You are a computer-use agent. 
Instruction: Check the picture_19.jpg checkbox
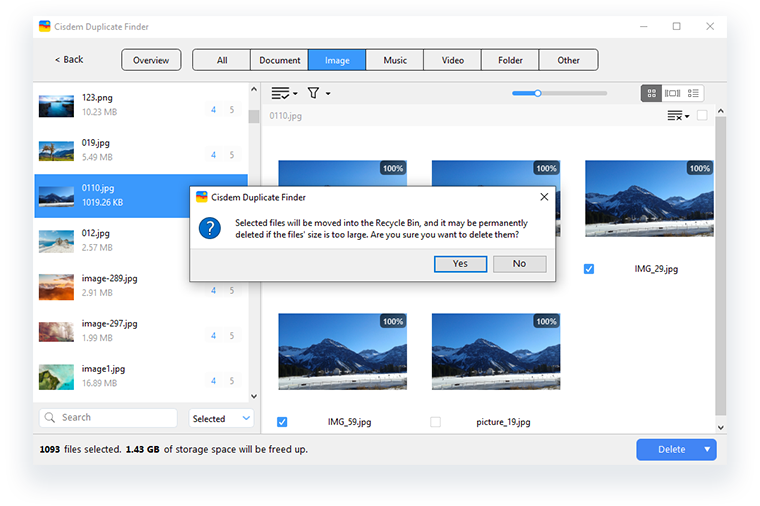(x=435, y=422)
